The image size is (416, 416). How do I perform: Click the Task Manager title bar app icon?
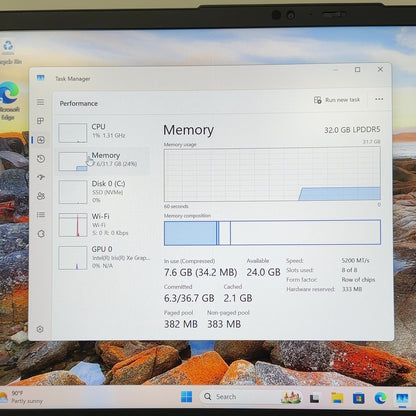tap(41, 78)
